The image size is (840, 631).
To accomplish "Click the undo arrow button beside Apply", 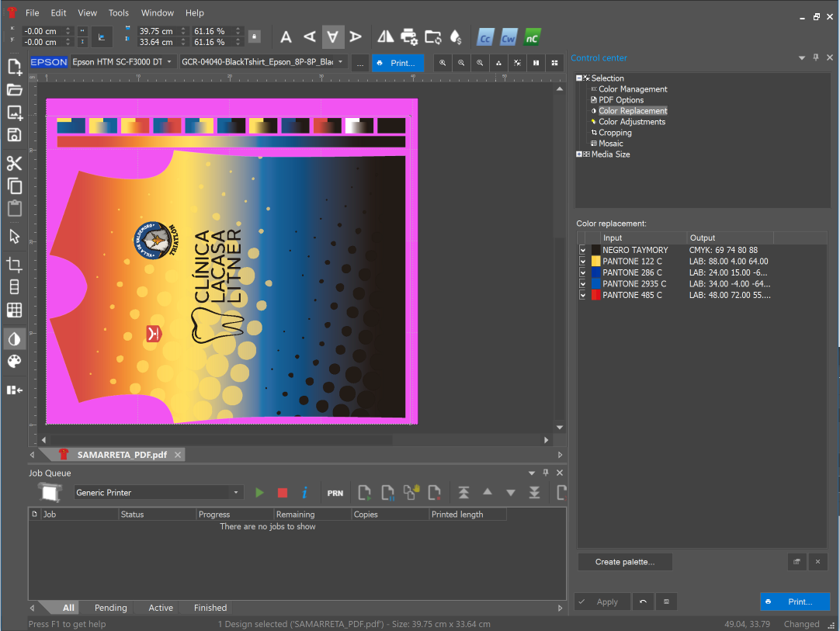I will click(643, 602).
